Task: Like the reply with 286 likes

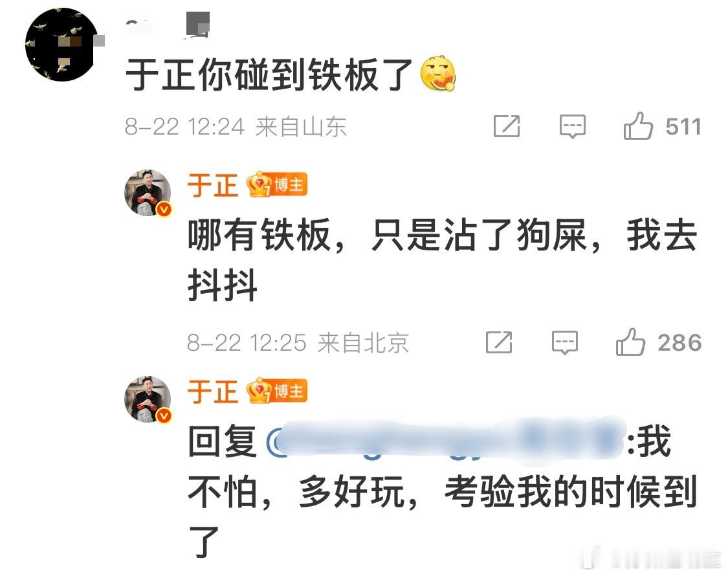Action: coord(630,342)
